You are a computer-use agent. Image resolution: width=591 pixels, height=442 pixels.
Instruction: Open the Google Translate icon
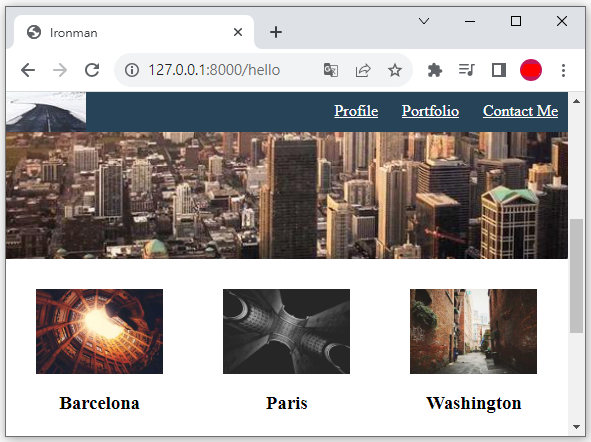coord(331,70)
